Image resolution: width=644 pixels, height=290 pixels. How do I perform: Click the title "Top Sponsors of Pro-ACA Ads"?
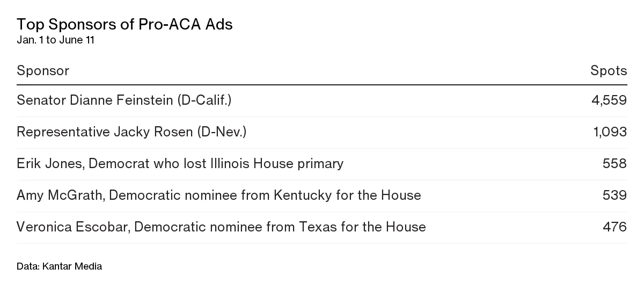[x=125, y=24]
